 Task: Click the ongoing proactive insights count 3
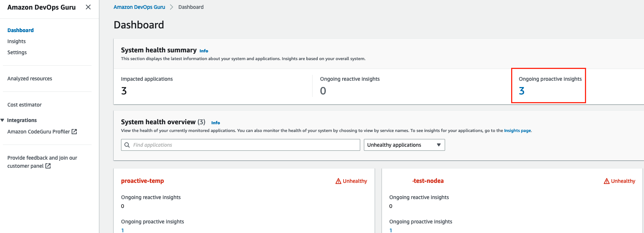point(521,91)
